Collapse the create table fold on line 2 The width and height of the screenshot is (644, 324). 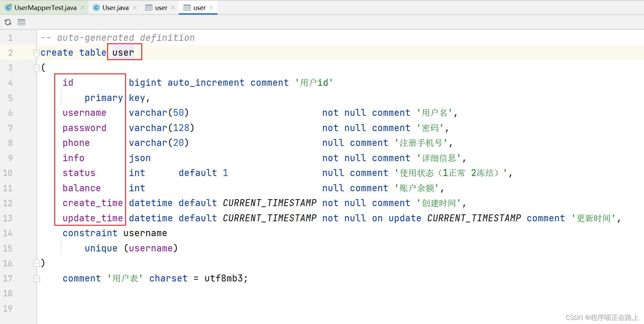(x=36, y=53)
